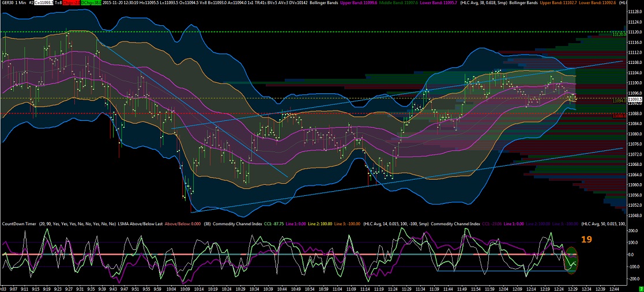Click the 11128.0 price axis label
The width and height of the screenshot is (644, 292).
[x=635, y=12]
